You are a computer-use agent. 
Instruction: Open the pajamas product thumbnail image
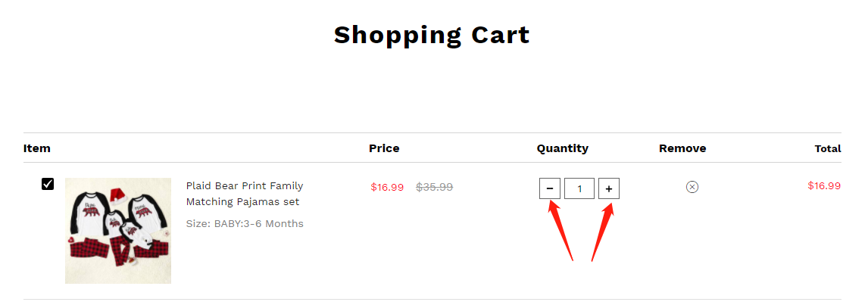(x=118, y=231)
